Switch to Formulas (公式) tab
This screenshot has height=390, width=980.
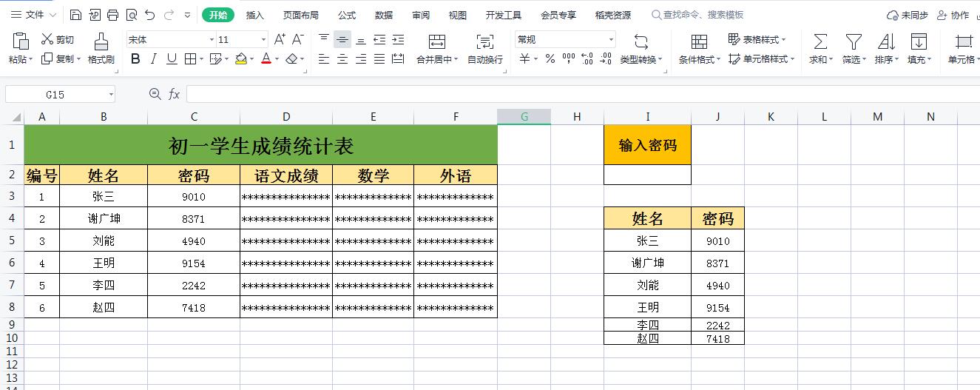point(347,15)
